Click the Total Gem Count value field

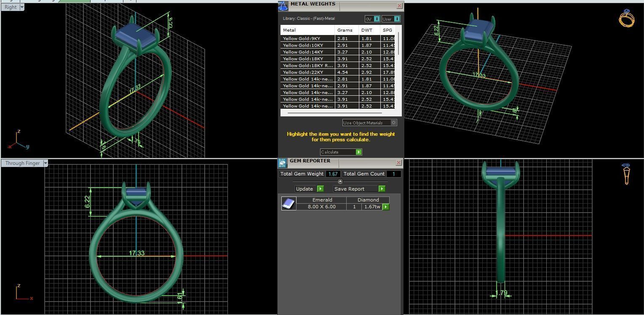(x=394, y=174)
